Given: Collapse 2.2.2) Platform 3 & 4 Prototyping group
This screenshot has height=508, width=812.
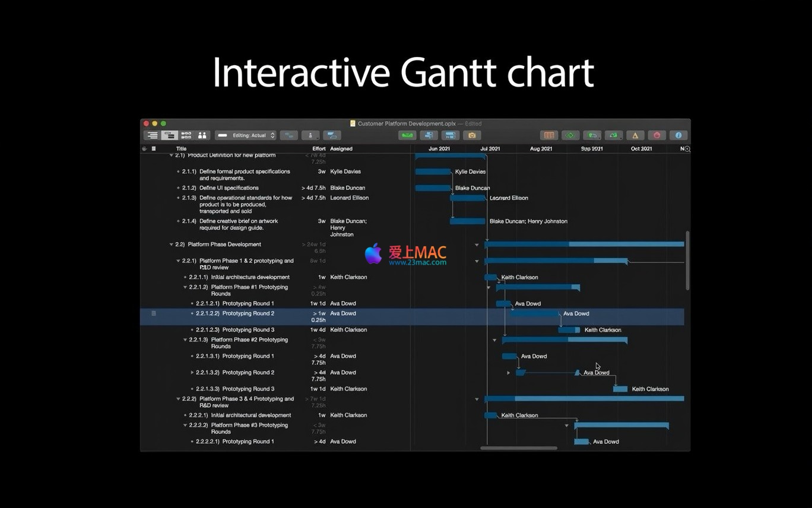Looking at the screenshot, I should pyautogui.click(x=178, y=399).
